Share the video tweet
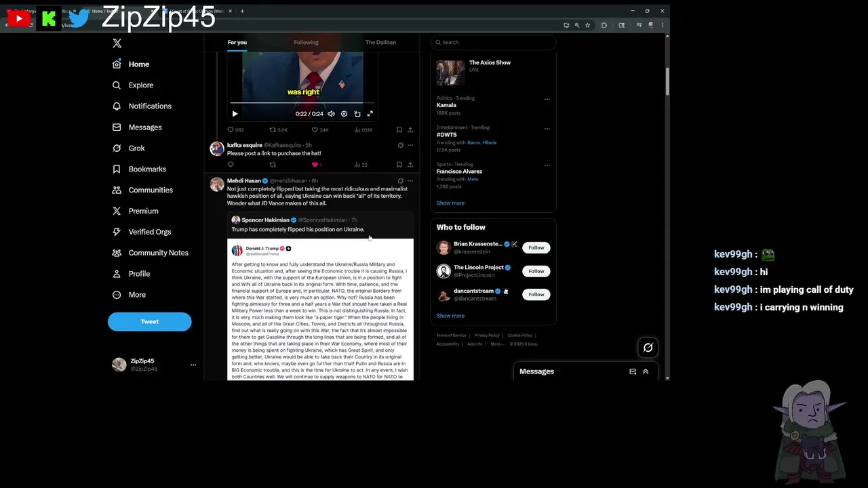The image size is (868, 488). coord(410,129)
